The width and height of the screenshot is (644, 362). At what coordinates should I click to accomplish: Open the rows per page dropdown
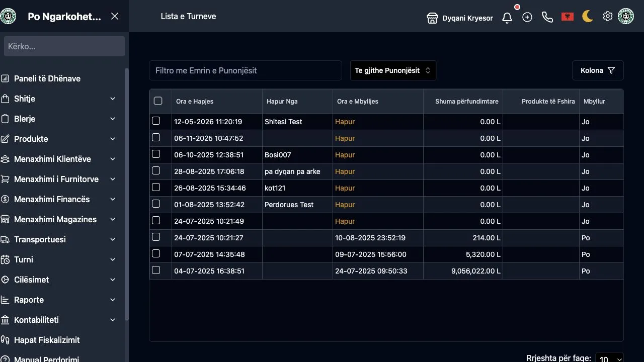609,358
